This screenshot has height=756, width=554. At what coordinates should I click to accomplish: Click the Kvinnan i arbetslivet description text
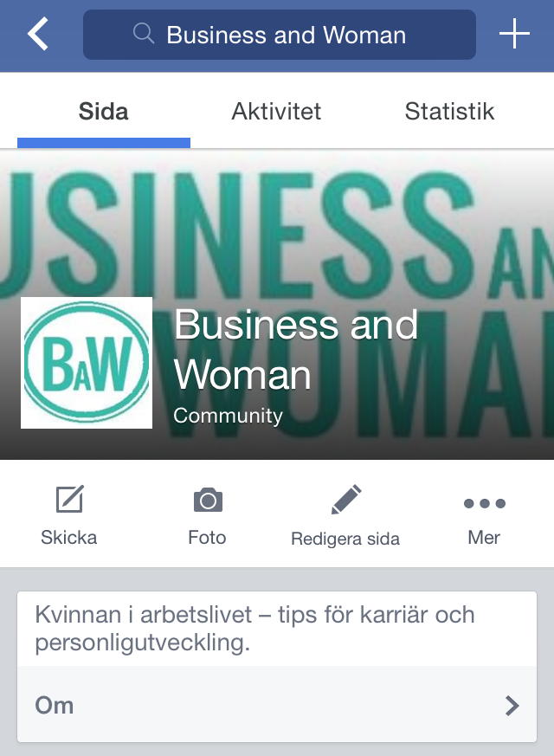click(254, 628)
